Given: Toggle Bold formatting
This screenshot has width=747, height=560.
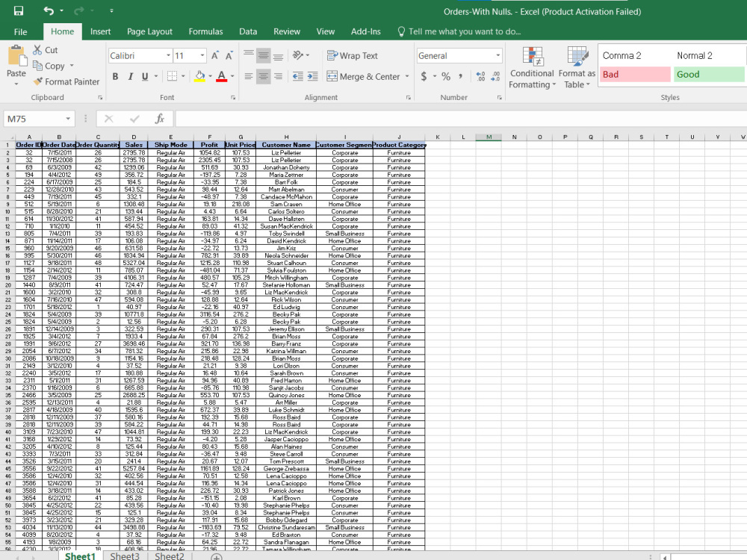Looking at the screenshot, I should 115,76.
